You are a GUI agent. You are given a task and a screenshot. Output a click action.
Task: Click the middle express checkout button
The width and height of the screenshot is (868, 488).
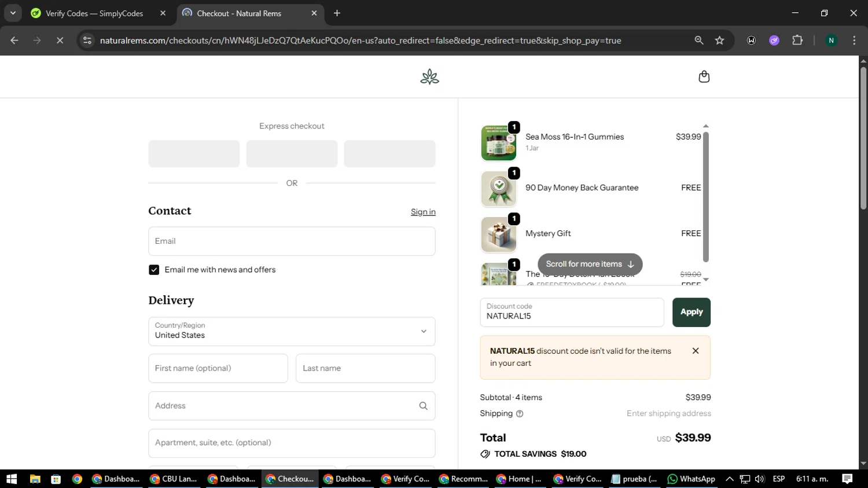(x=292, y=154)
